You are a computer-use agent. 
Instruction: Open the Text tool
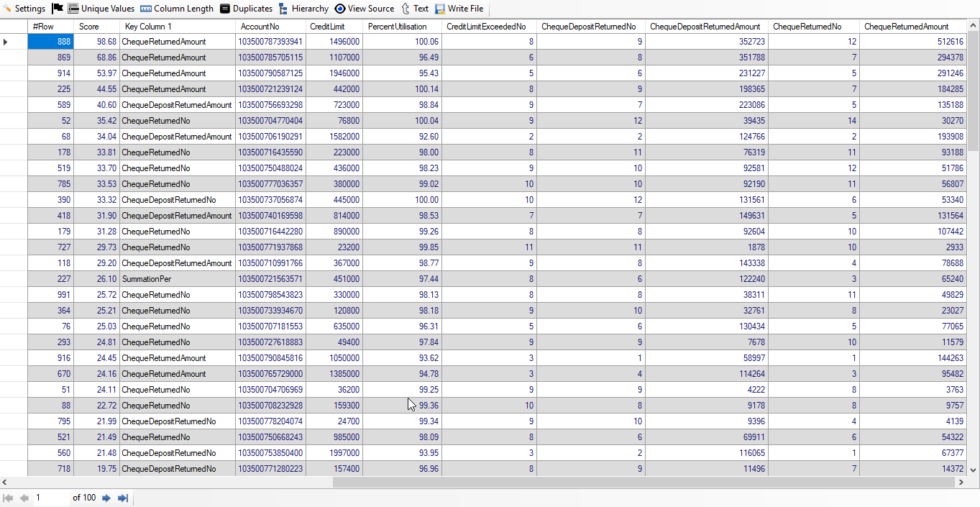pyautogui.click(x=415, y=9)
